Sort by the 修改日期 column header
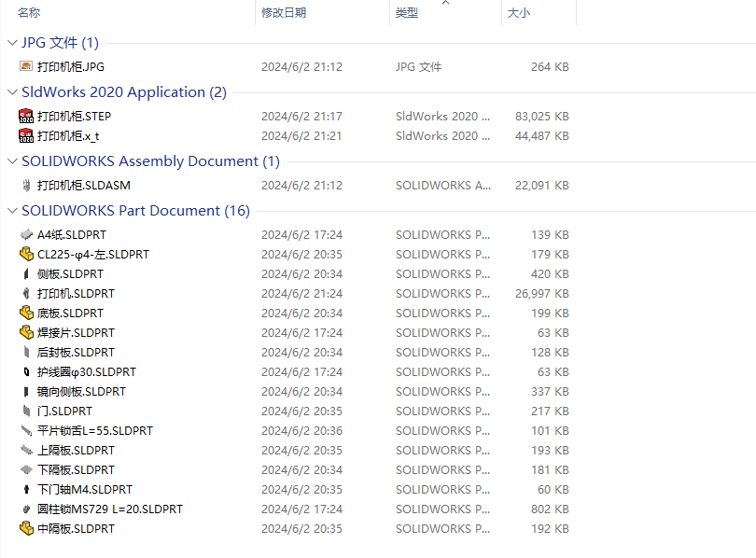Viewport: 756px width, 558px height. [322, 12]
